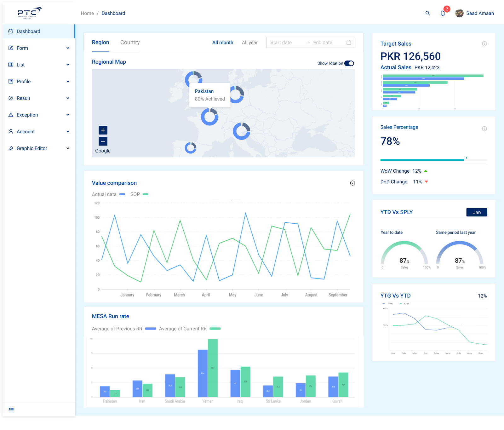This screenshot has height=430, width=504.
Task: Expand the Exception menu chevron
Action: point(68,115)
